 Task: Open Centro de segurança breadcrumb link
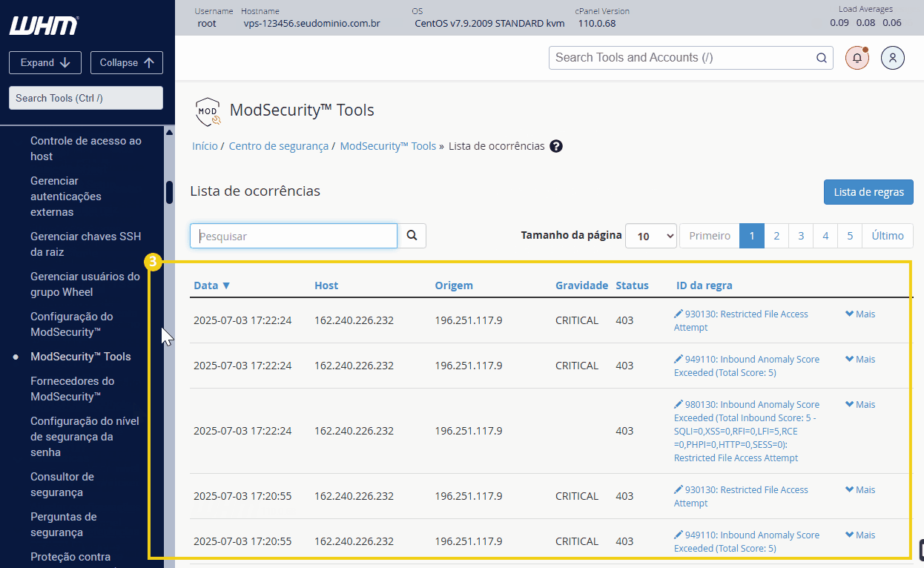coord(279,146)
